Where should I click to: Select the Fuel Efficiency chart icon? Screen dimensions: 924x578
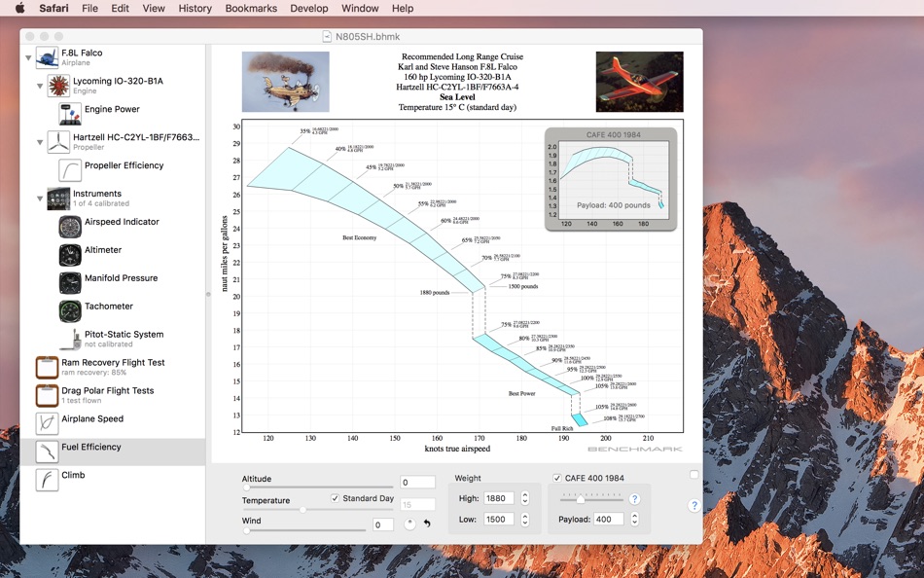(x=47, y=452)
